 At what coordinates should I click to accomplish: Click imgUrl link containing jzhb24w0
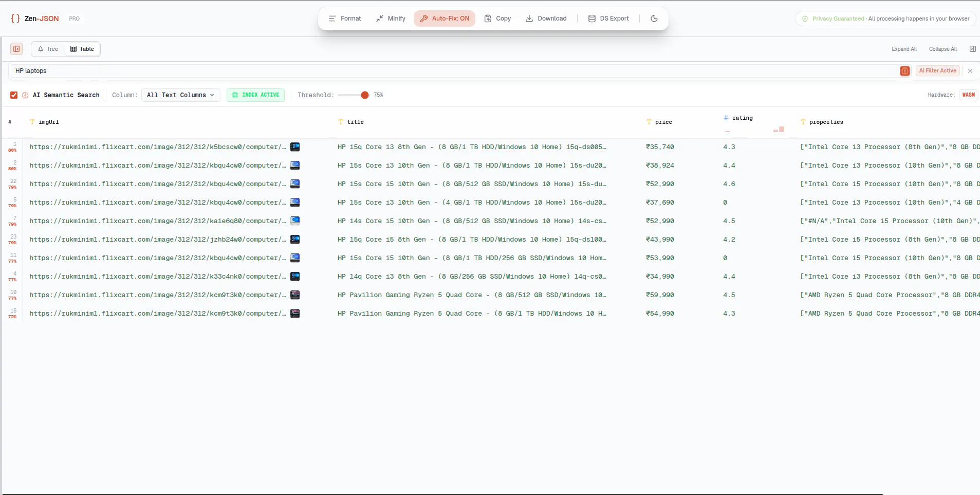[x=158, y=240]
